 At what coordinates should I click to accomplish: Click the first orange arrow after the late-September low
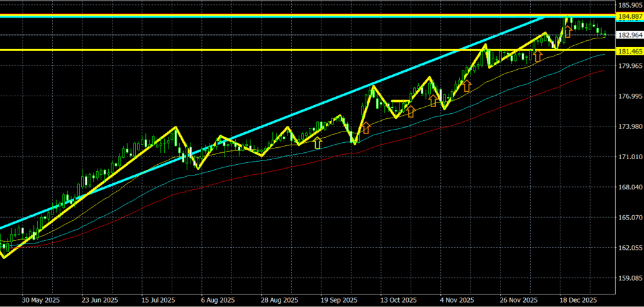point(366,128)
